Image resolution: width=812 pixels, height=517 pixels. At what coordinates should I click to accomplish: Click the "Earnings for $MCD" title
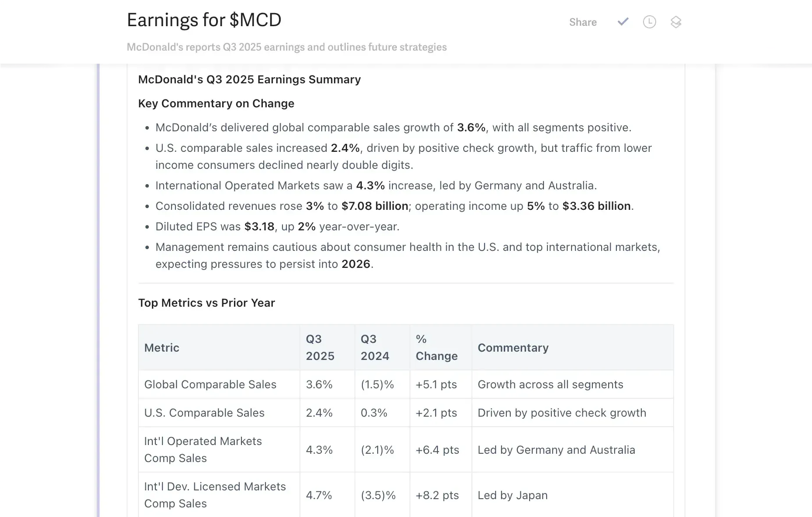click(x=204, y=20)
